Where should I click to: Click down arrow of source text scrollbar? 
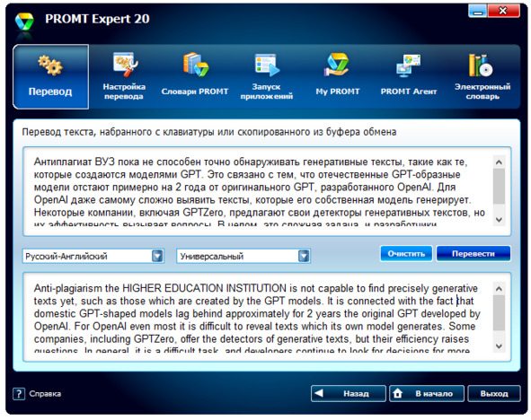coord(499,220)
